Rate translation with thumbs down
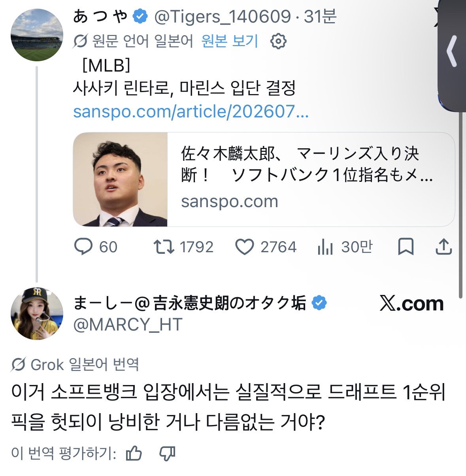 pyautogui.click(x=167, y=453)
